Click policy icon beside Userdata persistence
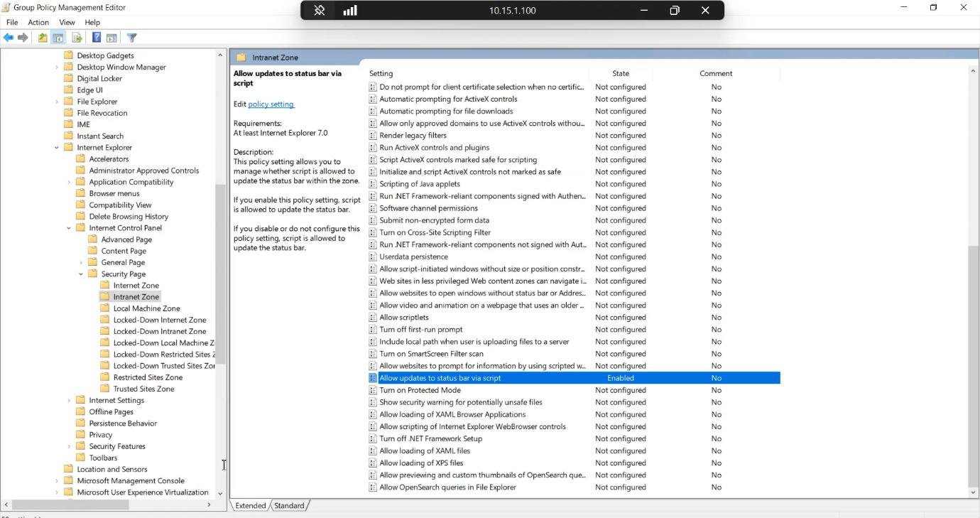980x518 pixels. [373, 257]
